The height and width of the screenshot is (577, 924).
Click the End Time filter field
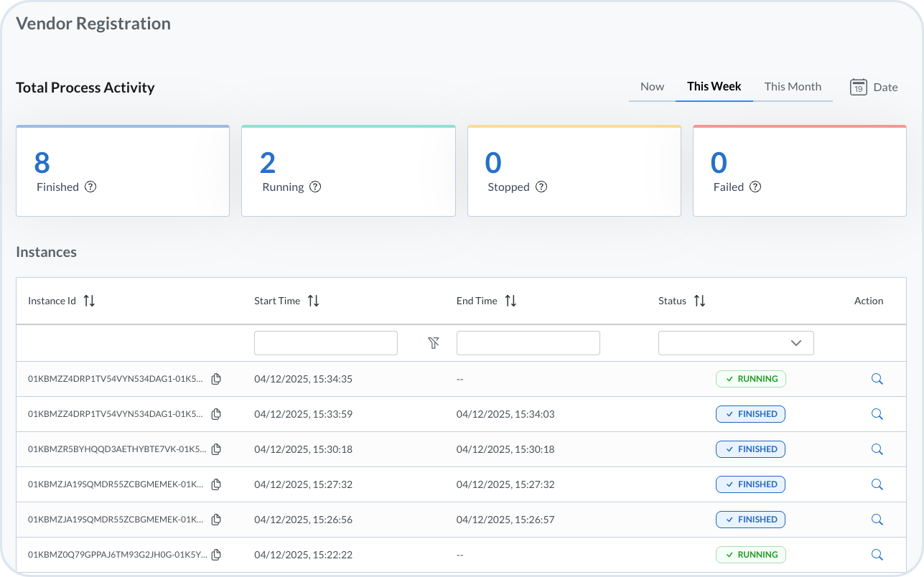528,343
